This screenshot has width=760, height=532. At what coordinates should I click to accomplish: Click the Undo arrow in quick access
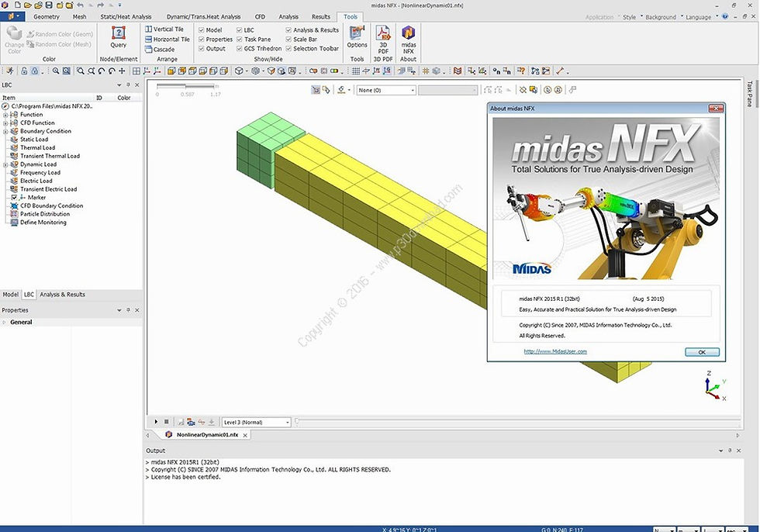(81, 5)
